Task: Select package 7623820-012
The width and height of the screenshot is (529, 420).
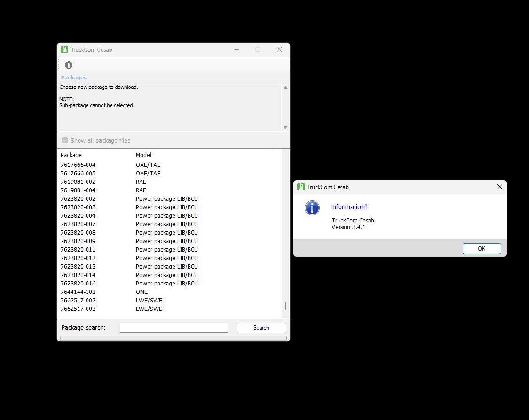Action: click(78, 258)
